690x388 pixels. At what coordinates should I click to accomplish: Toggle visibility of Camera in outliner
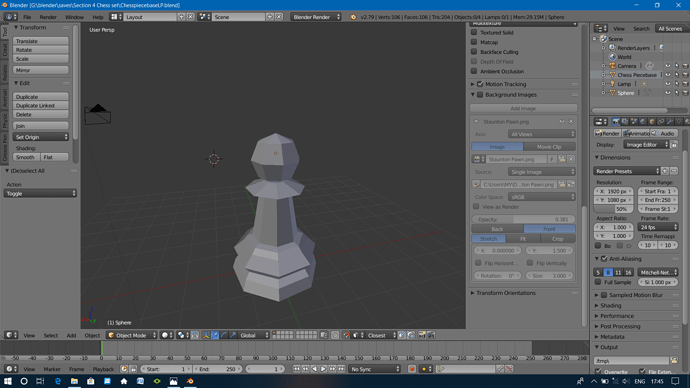(668, 66)
